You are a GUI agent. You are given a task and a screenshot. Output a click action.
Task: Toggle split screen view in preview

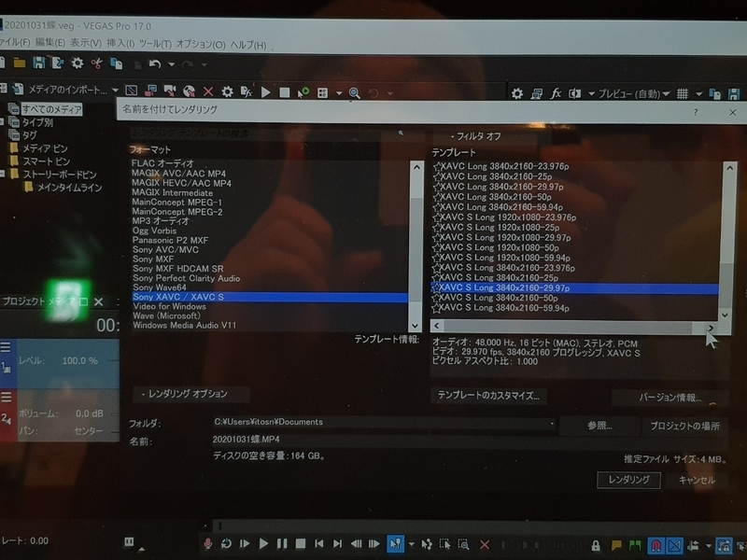tap(574, 94)
